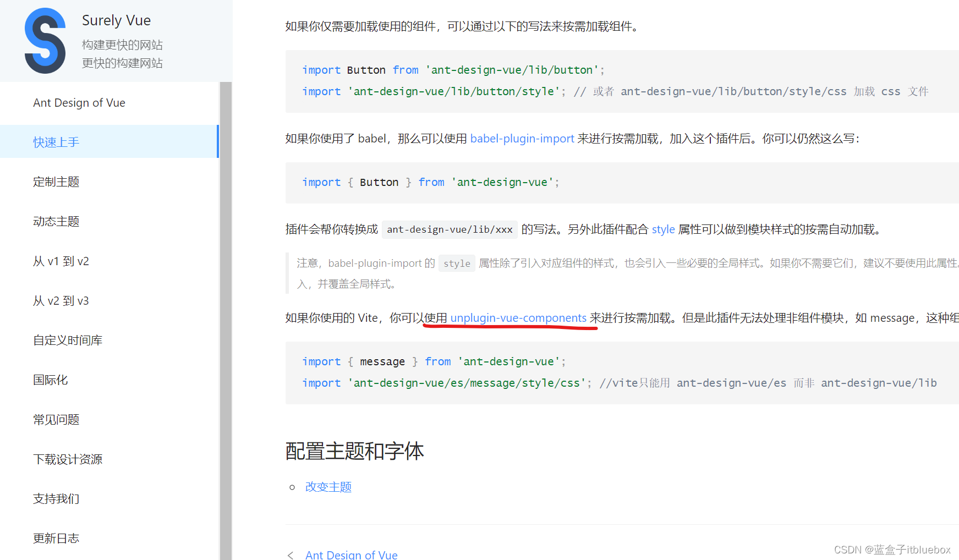Click the 配置主题和字体 heading
Image resolution: width=959 pixels, height=560 pixels.
coord(354,451)
